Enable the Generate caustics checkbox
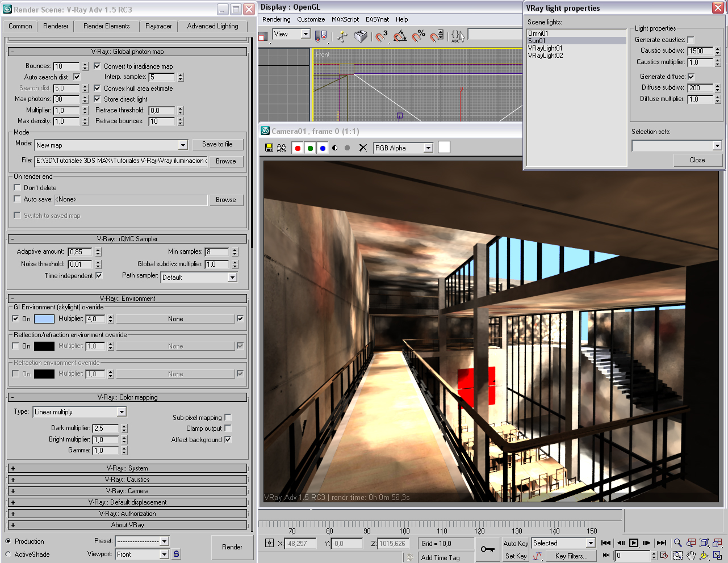Image resolution: width=728 pixels, height=563 pixels. pos(691,40)
